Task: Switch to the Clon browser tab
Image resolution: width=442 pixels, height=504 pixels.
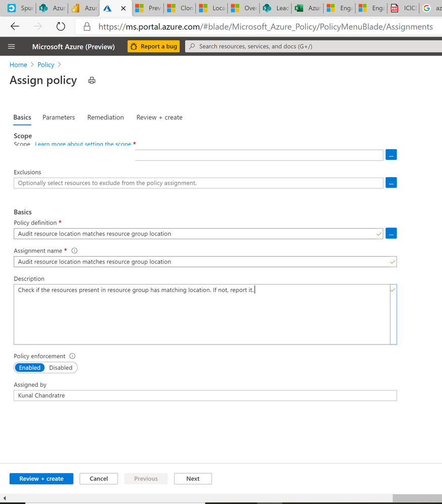Action: point(180,8)
